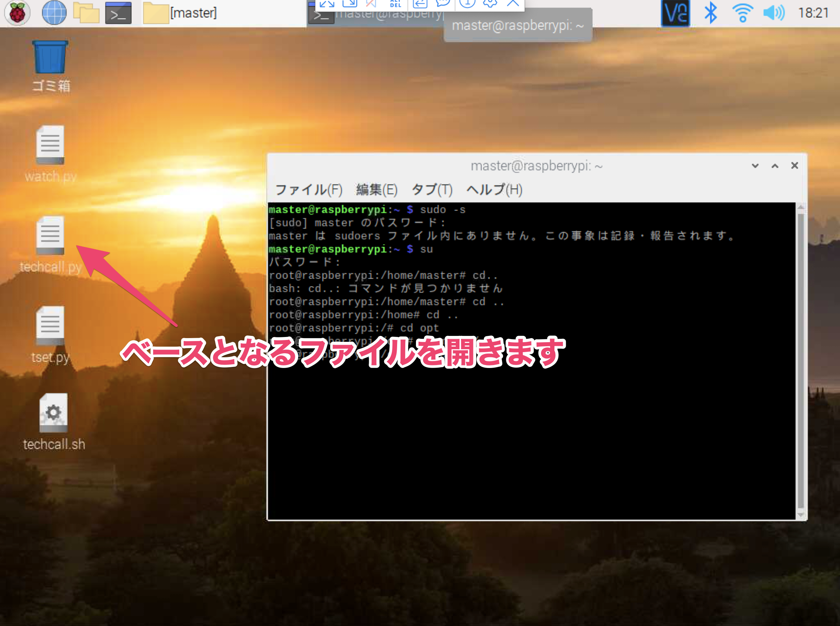The height and width of the screenshot is (626, 840).
Task: Open the ヘルプ(H) menu in terminal
Action: click(x=494, y=189)
